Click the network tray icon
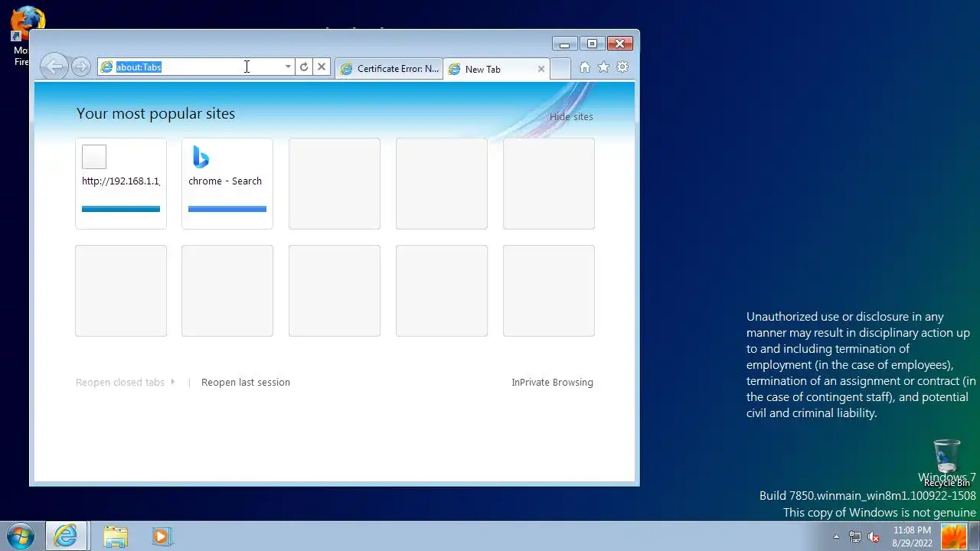The width and height of the screenshot is (980, 551). (x=855, y=536)
